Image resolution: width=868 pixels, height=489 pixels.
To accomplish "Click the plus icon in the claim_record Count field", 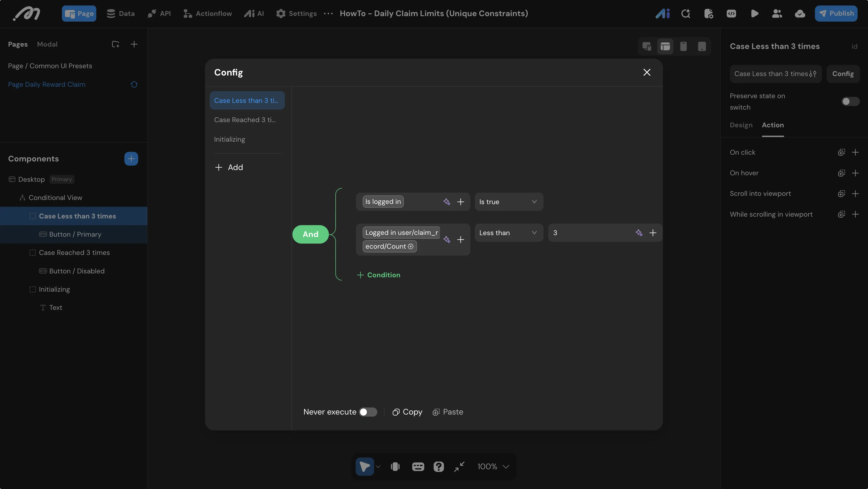I will [x=461, y=240].
